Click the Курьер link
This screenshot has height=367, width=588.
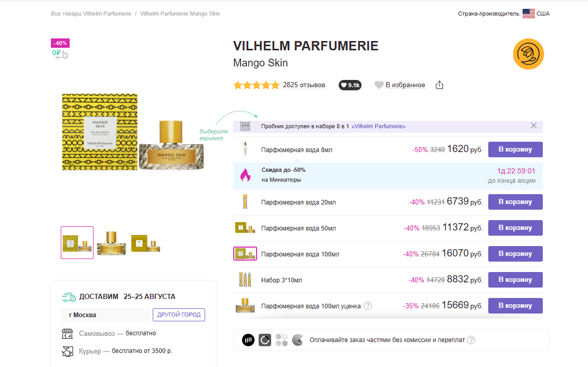tap(90, 351)
